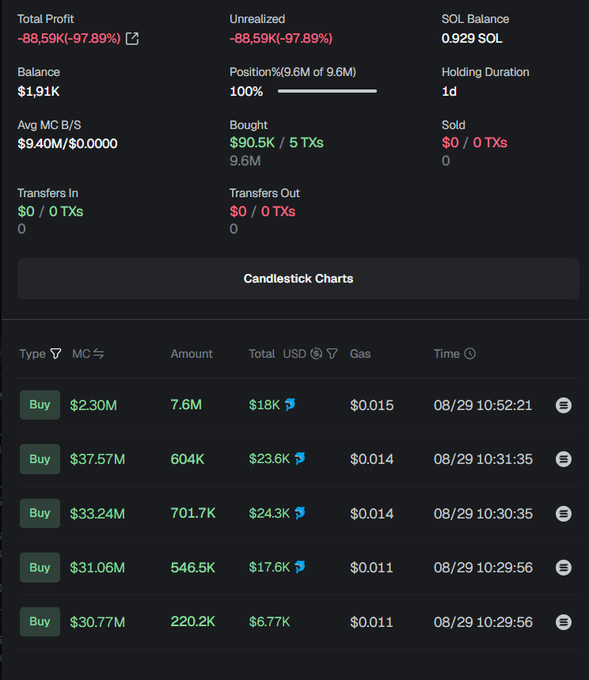Select Sold value $0 / 0 TXs
The image size is (589, 680).
[474, 143]
